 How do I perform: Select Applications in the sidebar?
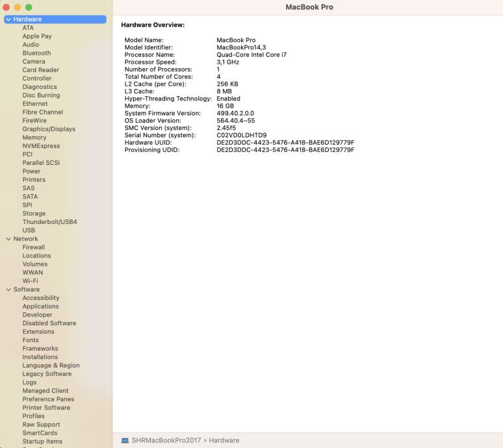[x=40, y=306]
